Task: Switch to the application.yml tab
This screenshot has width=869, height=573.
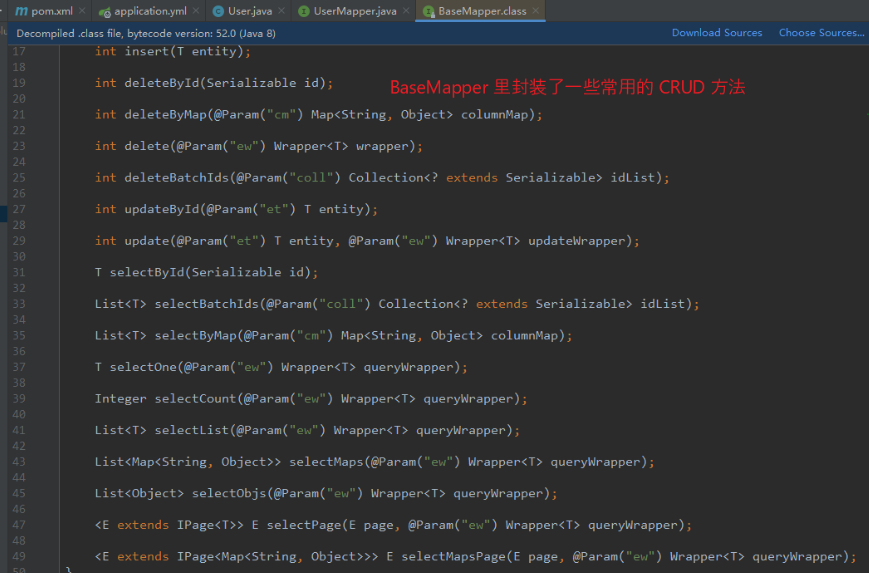Action: click(x=150, y=11)
